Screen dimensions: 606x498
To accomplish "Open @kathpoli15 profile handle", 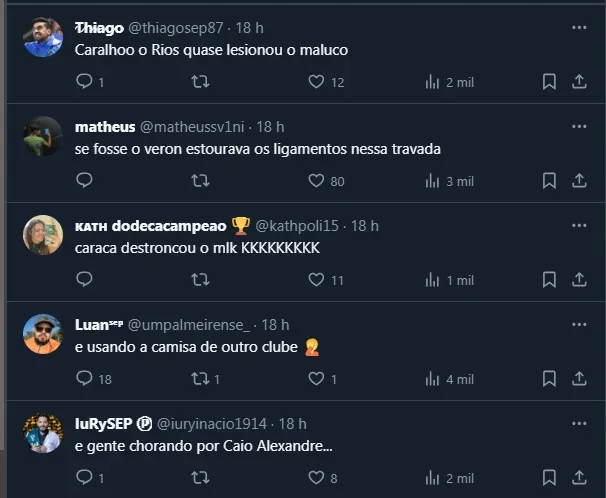I will pyautogui.click(x=300, y=226).
